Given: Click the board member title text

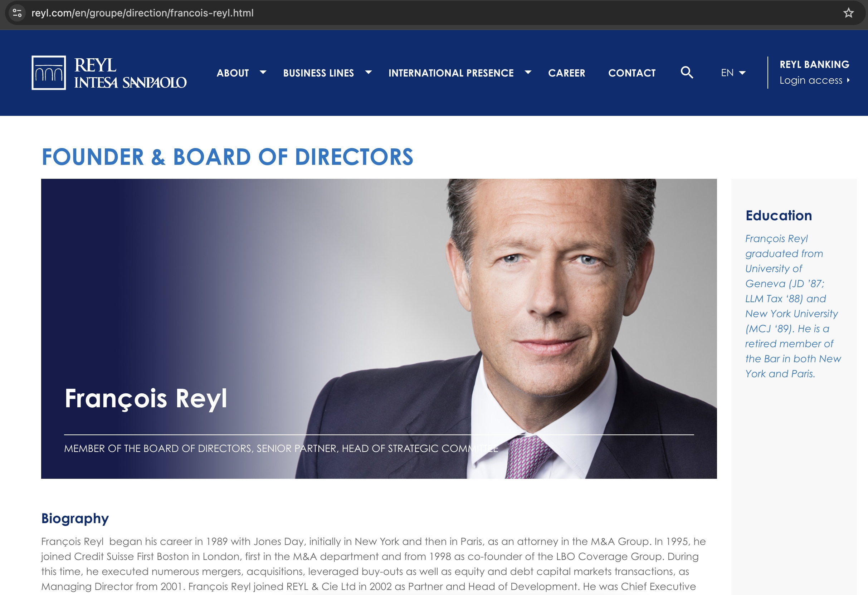Looking at the screenshot, I should click(x=281, y=448).
